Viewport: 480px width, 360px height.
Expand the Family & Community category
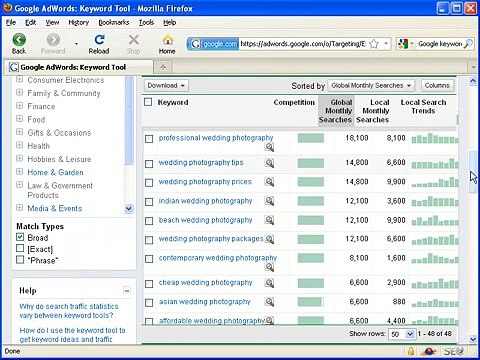[x=20, y=92]
